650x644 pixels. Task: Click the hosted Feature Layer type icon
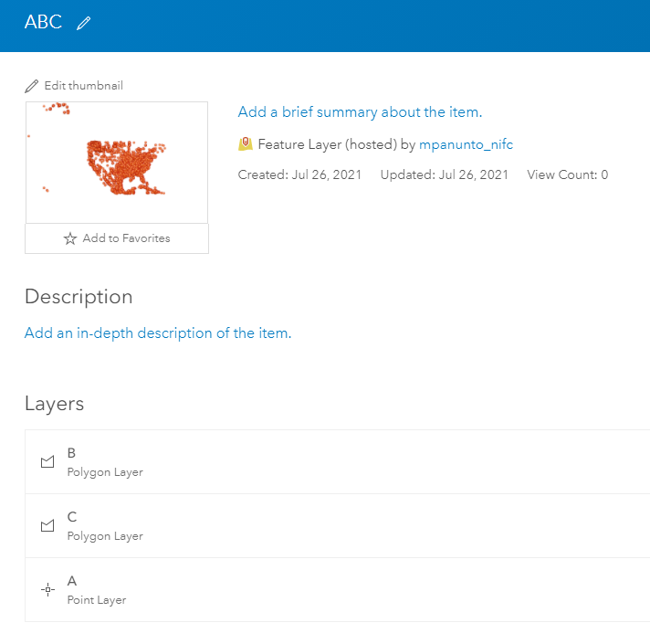tap(246, 144)
